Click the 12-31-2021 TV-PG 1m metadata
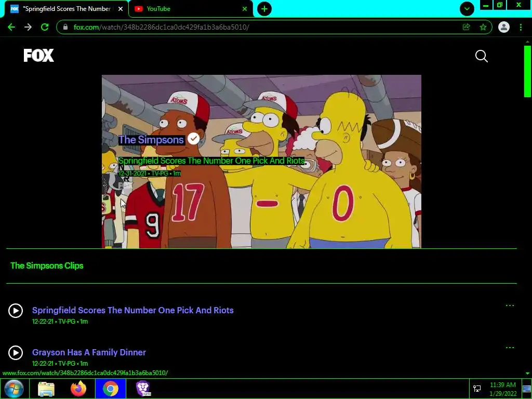This screenshot has height=399, width=532. [149, 174]
